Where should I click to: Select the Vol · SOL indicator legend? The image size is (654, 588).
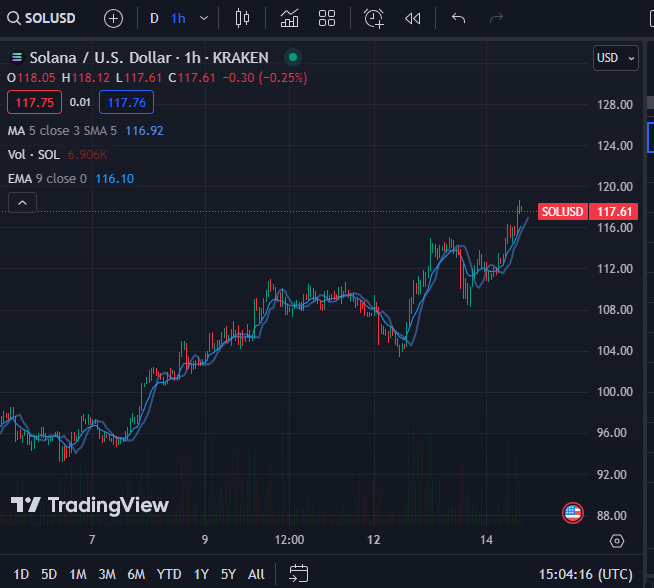[34, 155]
